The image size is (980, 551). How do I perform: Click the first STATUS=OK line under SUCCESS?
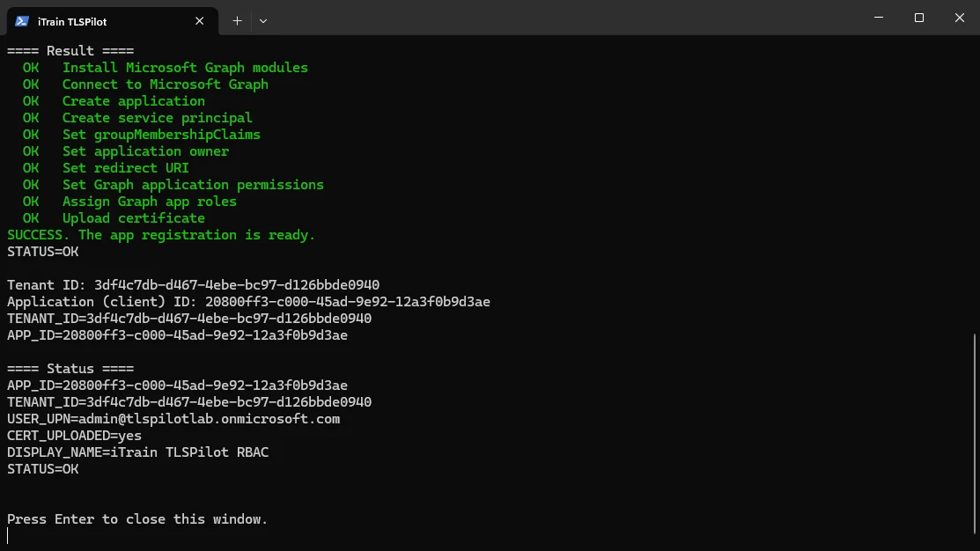pyautogui.click(x=42, y=252)
